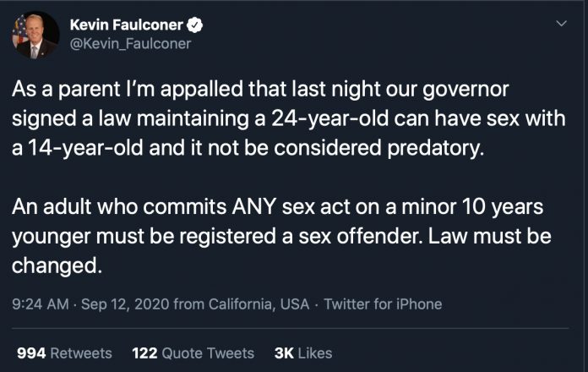Expand the tweet options chevron menu
Image resolution: width=588 pixels, height=372 pixels.
click(x=561, y=24)
